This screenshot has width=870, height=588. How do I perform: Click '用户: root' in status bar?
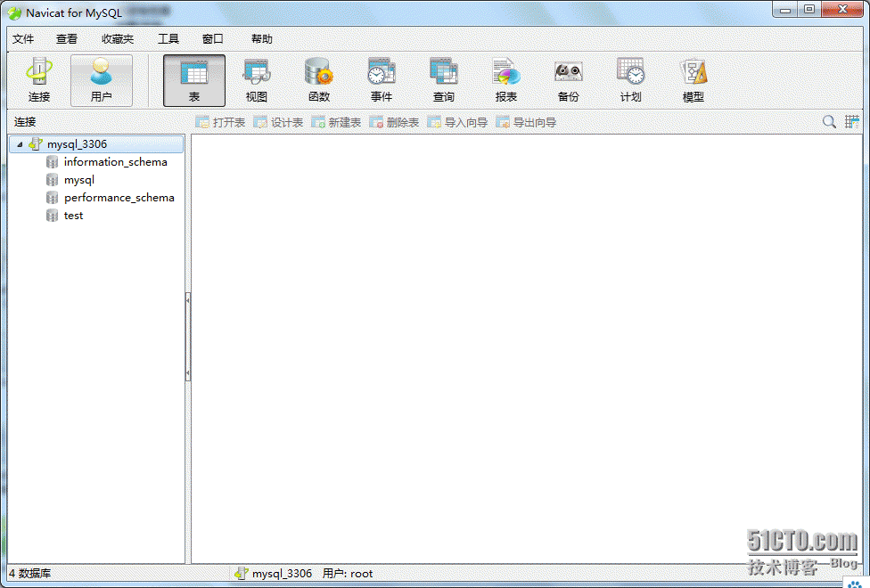point(348,573)
